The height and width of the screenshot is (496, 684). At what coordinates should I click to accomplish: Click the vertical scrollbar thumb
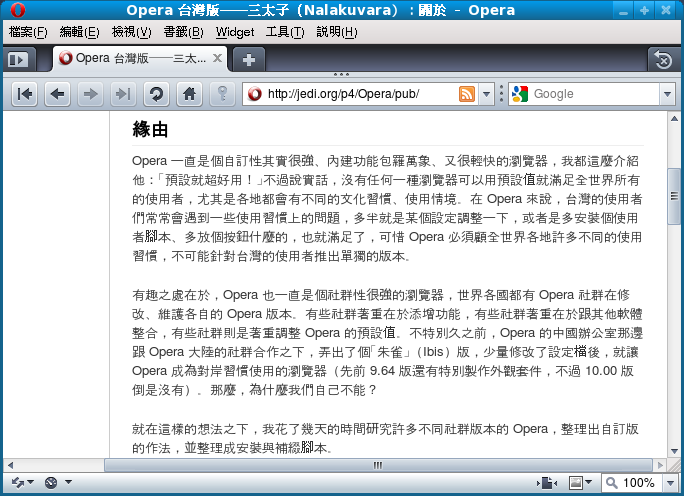[x=674, y=196]
